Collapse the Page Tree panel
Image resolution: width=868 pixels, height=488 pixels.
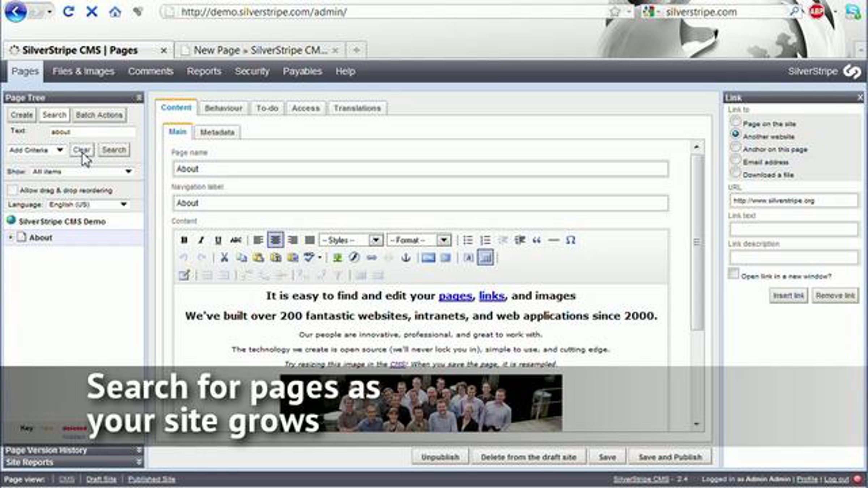pyautogui.click(x=139, y=98)
